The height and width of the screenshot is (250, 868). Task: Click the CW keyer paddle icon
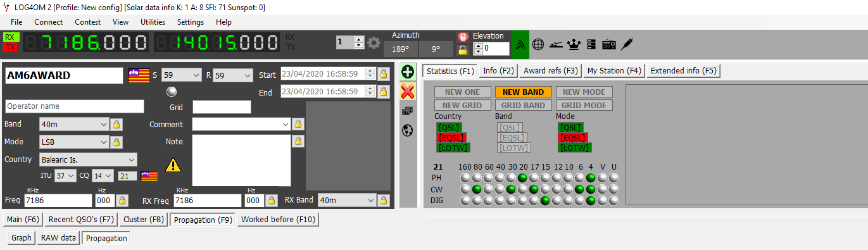[x=556, y=44]
